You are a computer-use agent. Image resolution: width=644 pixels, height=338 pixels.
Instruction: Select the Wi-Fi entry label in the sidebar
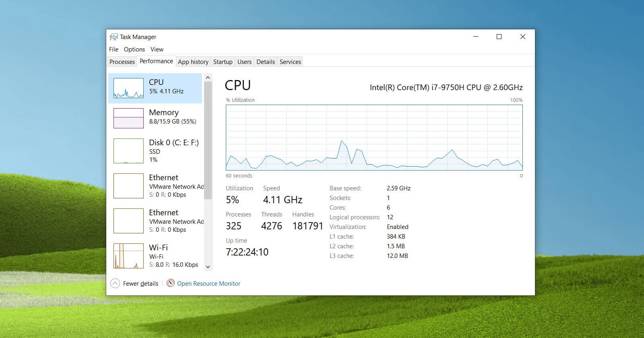coord(158,247)
